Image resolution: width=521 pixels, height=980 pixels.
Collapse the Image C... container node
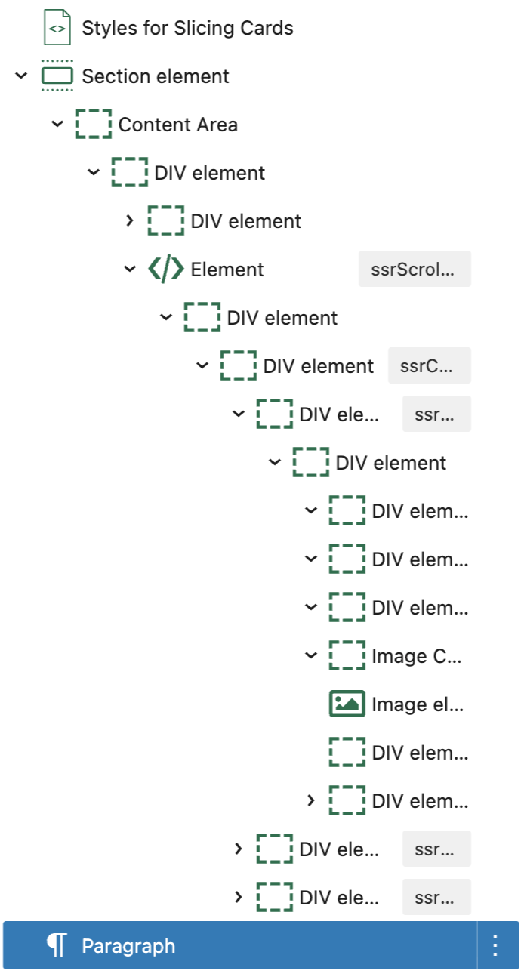(311, 656)
